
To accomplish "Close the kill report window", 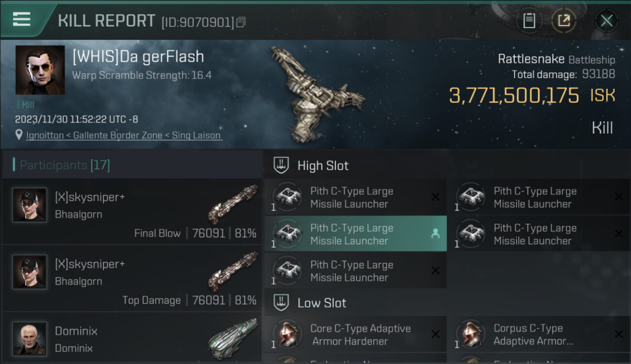I will coord(606,20).
